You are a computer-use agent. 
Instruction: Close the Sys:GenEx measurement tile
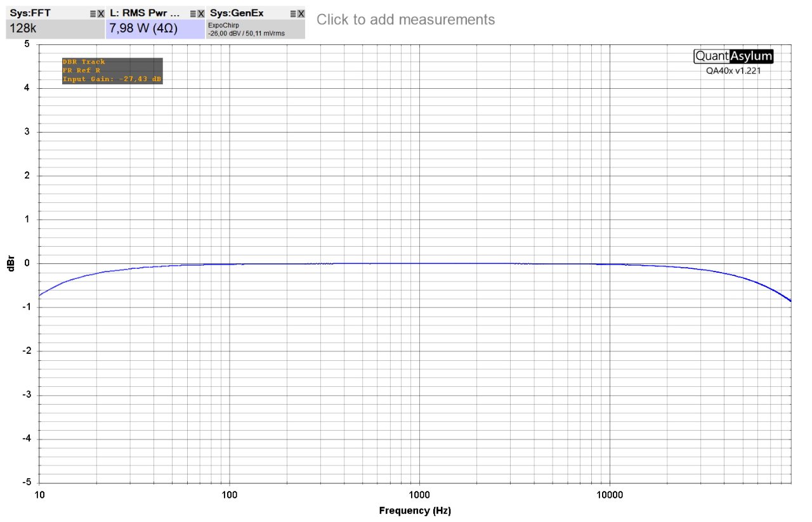point(301,13)
